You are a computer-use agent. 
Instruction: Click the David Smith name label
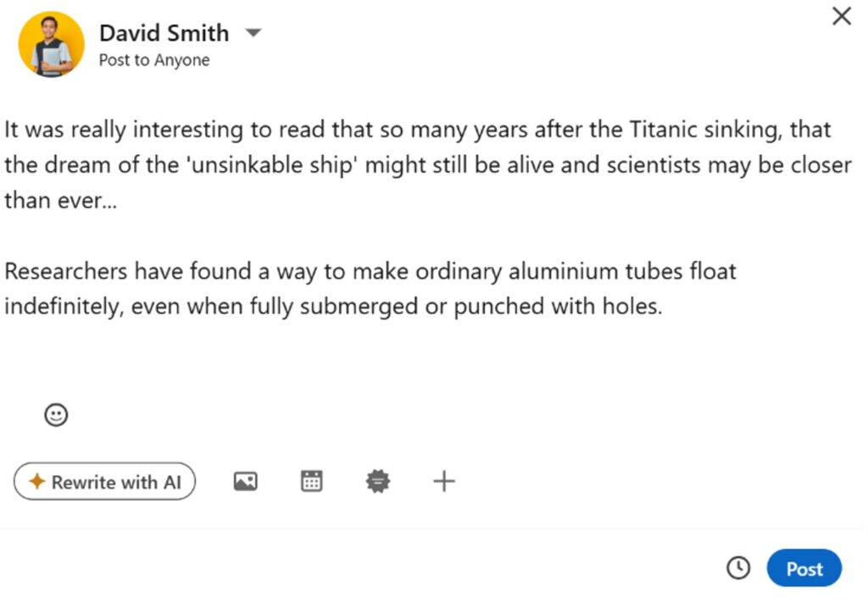point(164,33)
